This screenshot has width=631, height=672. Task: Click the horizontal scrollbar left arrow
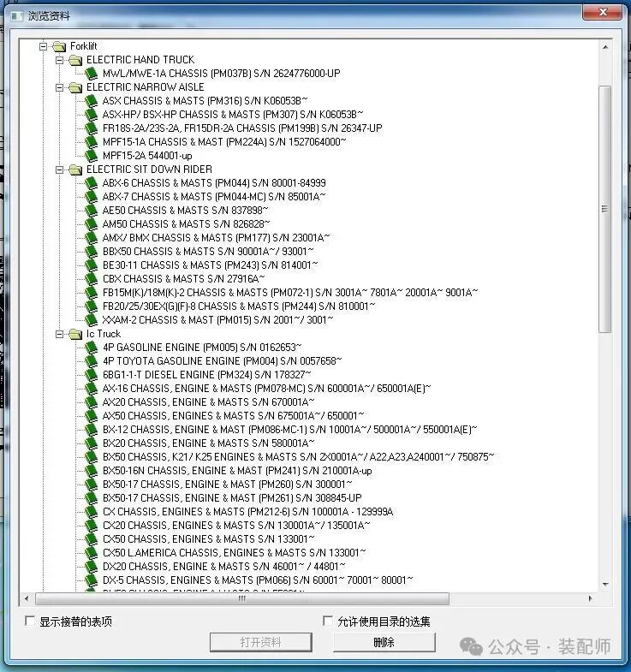27,598
